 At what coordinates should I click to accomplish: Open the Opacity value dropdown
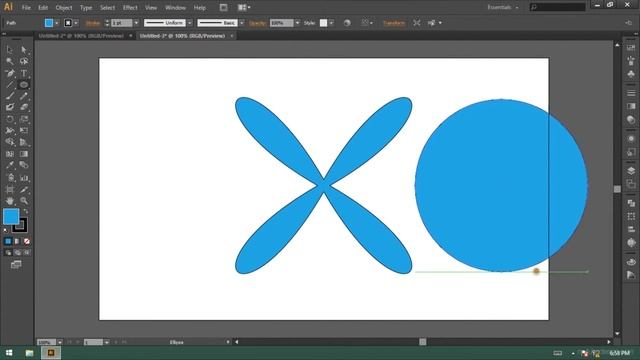(x=297, y=23)
